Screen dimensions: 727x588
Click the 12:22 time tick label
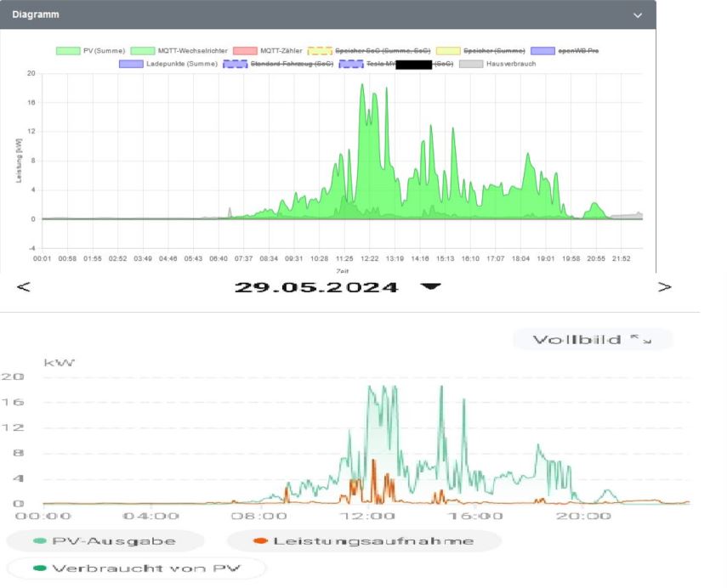click(370, 258)
